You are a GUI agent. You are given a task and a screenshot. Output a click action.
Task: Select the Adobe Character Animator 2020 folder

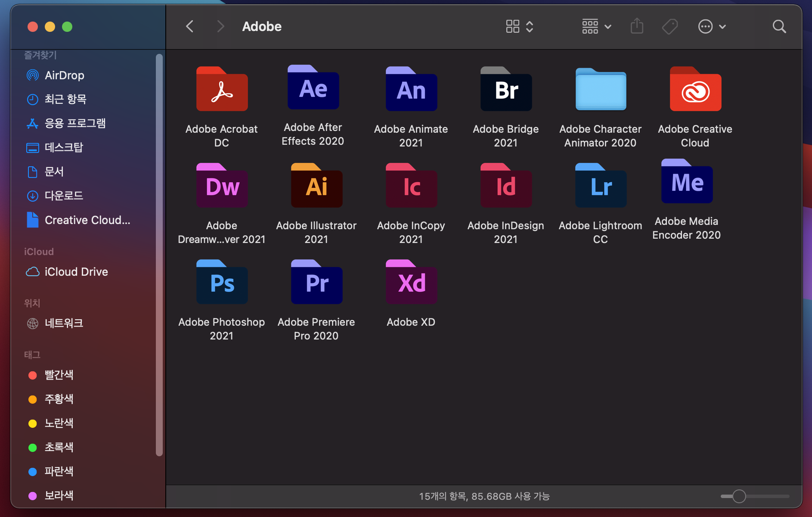coord(601,89)
